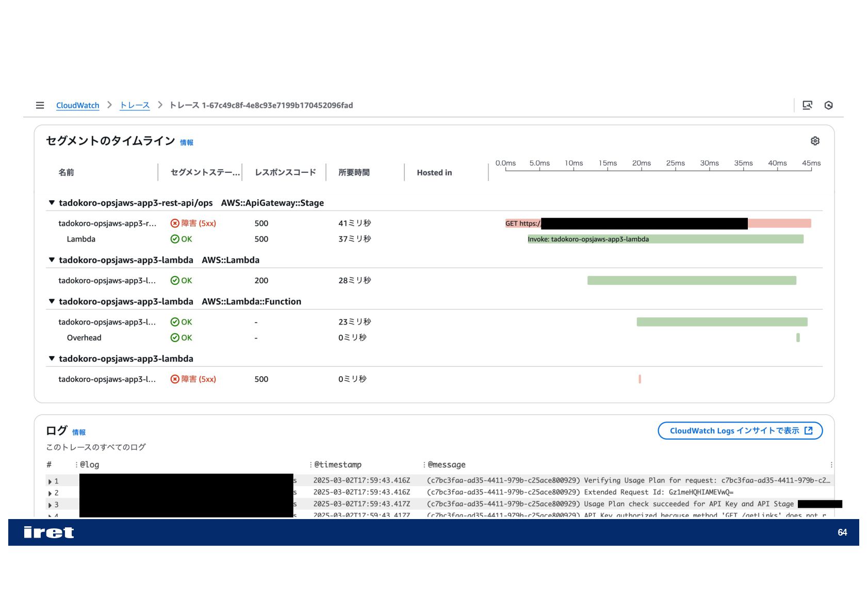
Task: Open the @message column menu dots
Action: click(424, 465)
